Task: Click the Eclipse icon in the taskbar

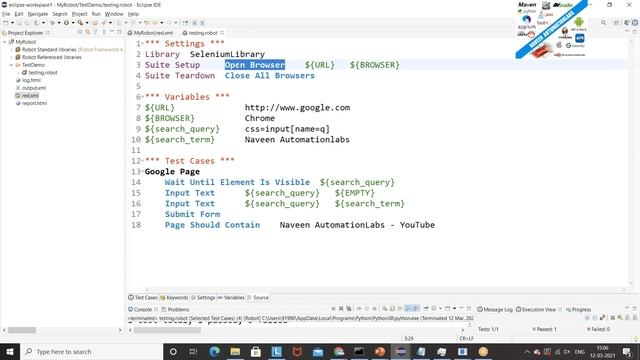Action: 400,351
